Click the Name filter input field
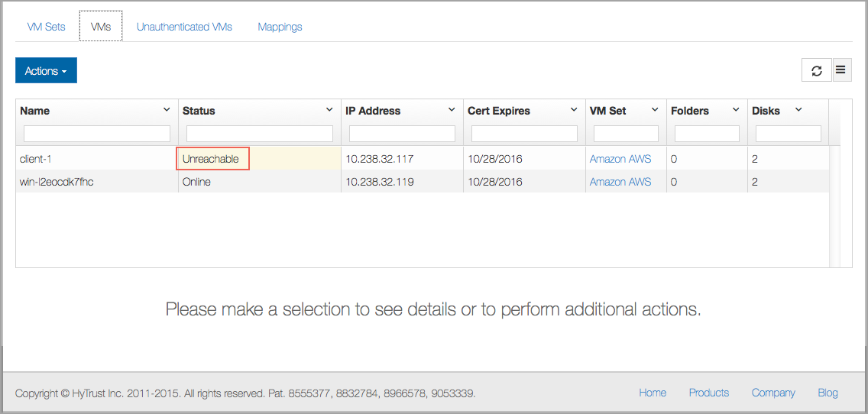The image size is (868, 414). point(97,134)
